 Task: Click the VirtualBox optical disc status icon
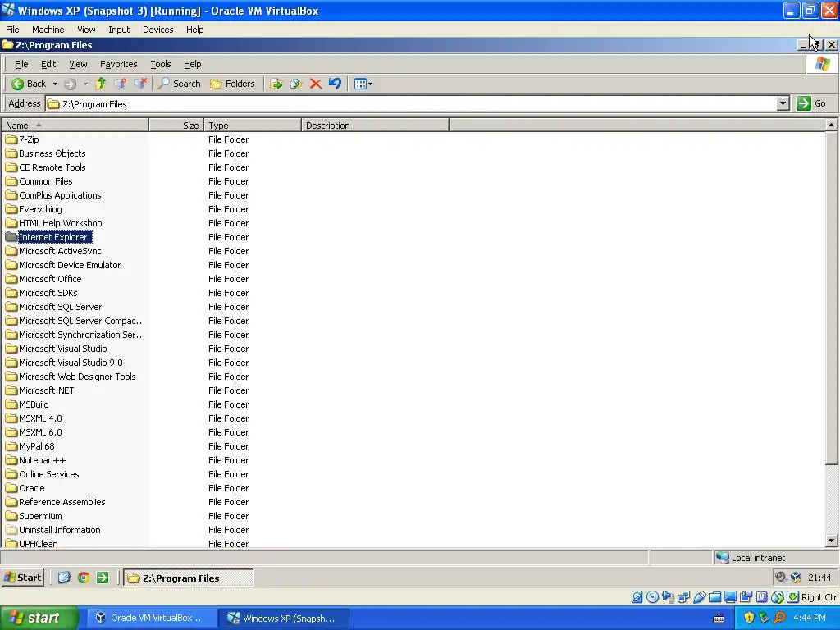[x=652, y=597]
